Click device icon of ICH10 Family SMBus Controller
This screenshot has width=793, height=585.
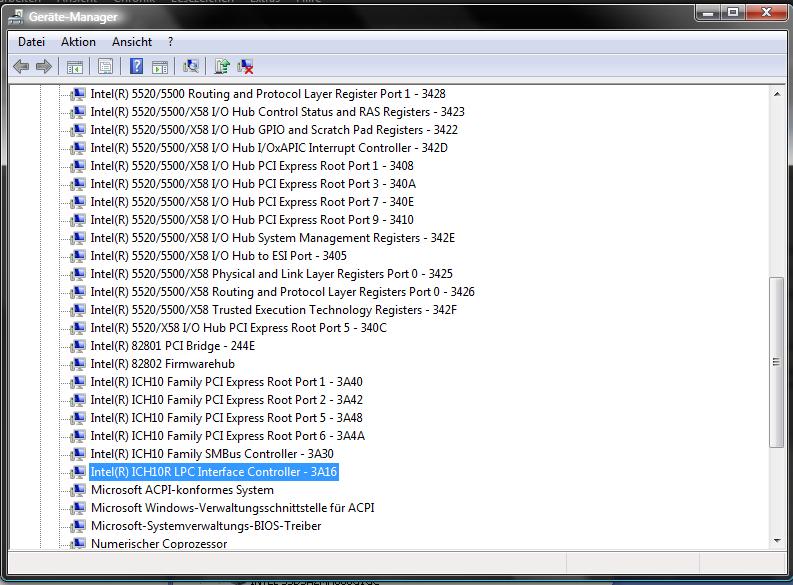click(78, 454)
